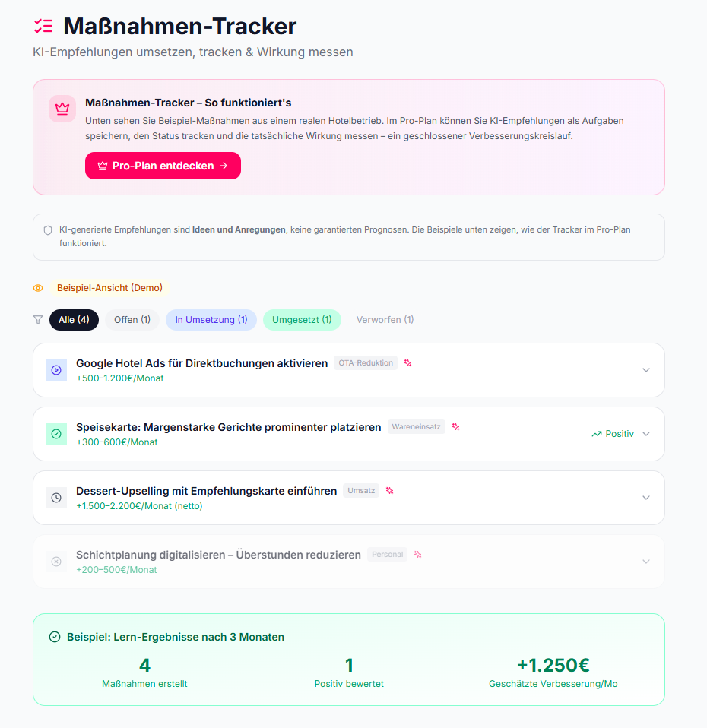Click the crown icon in the info banner
The height and width of the screenshot is (728, 707).
(62, 109)
